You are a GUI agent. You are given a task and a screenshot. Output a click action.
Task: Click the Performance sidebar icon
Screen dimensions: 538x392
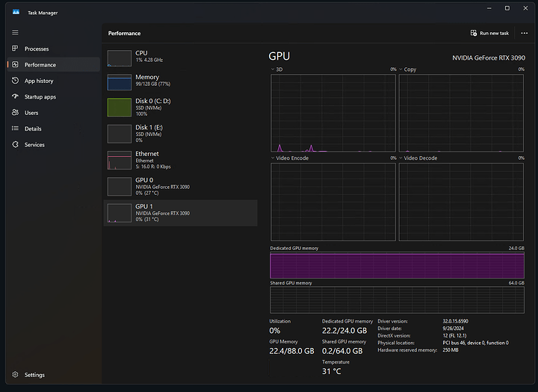[x=15, y=64]
